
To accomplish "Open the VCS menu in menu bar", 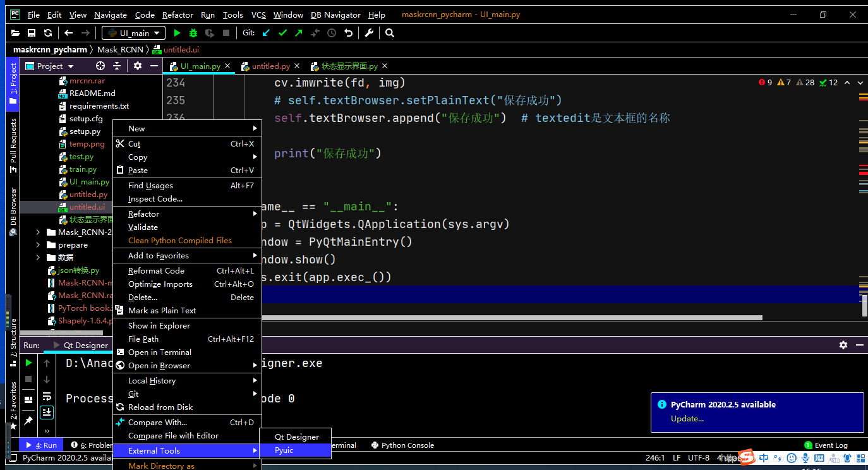I will click(258, 15).
